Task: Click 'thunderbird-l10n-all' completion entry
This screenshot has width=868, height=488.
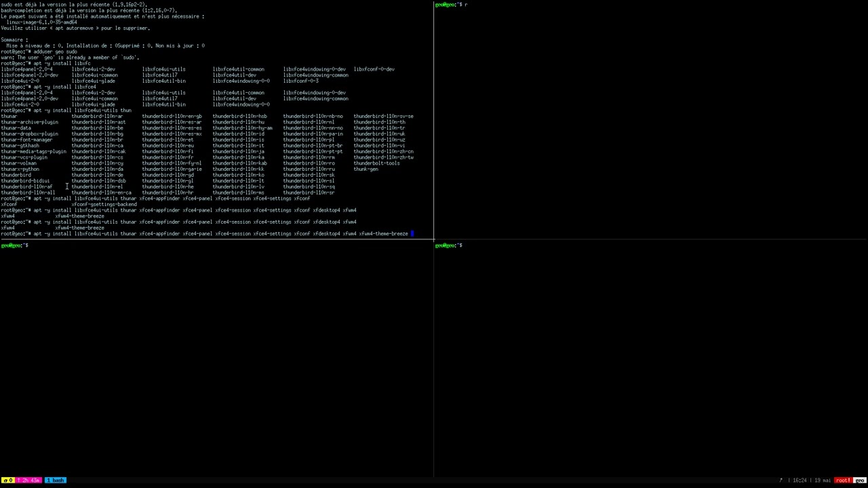Action: (28, 193)
